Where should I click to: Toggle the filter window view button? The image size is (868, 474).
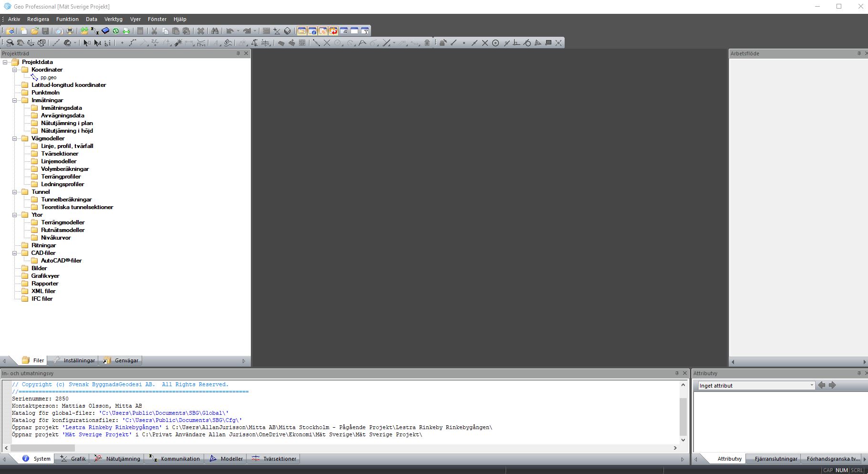pyautogui.click(x=365, y=31)
